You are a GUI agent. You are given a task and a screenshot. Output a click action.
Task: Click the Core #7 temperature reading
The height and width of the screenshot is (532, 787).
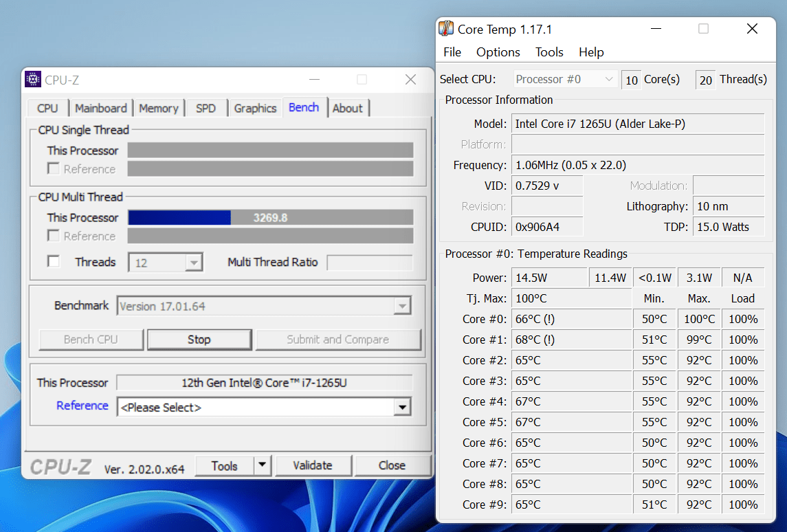(x=571, y=463)
